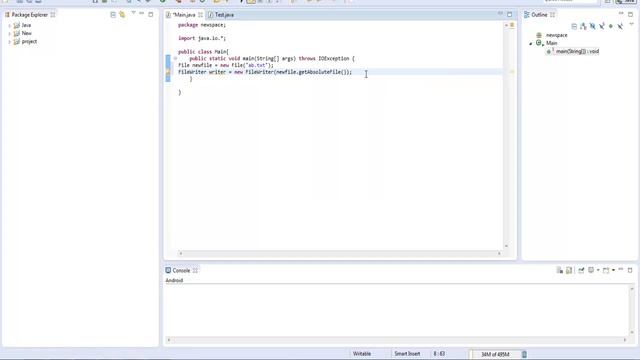Click the Writable status bar field
Viewport: 640px width, 360px height.
coord(362,354)
